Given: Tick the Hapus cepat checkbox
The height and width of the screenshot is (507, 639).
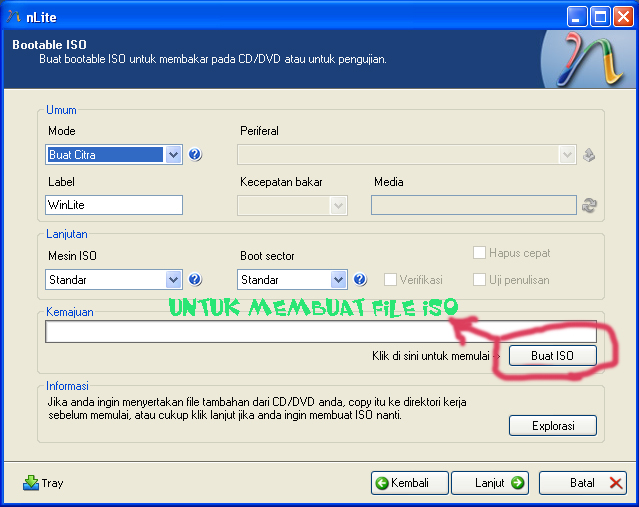Looking at the screenshot, I should (x=479, y=253).
